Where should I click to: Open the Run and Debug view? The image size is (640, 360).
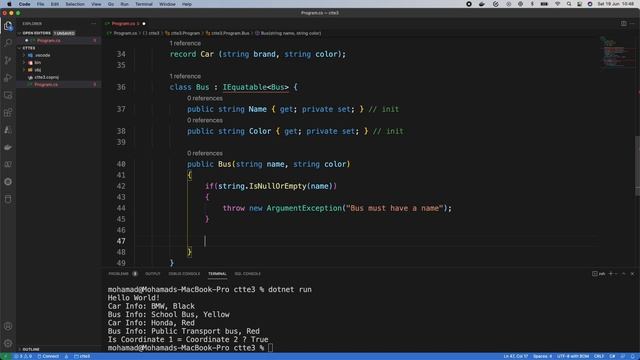pos(8,78)
